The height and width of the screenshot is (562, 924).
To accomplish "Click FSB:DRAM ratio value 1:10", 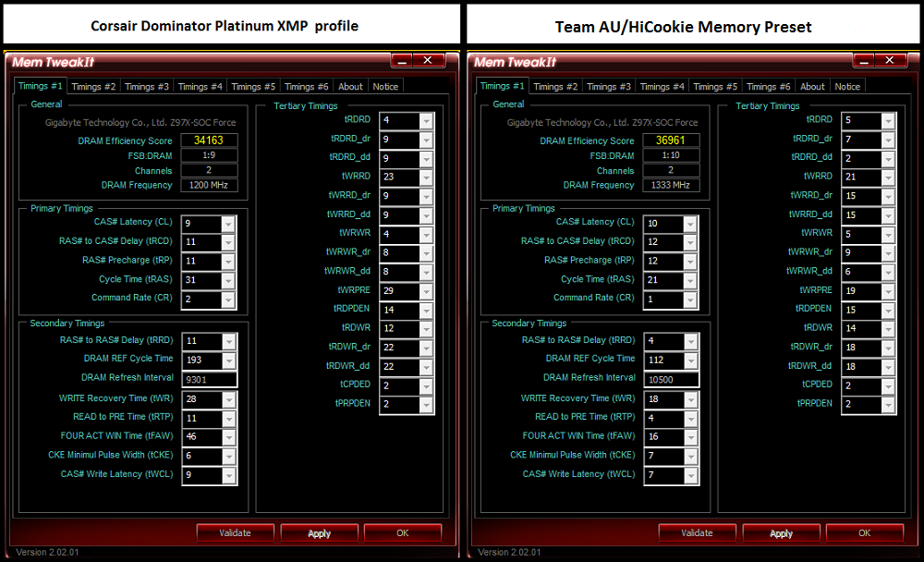I will tap(671, 155).
